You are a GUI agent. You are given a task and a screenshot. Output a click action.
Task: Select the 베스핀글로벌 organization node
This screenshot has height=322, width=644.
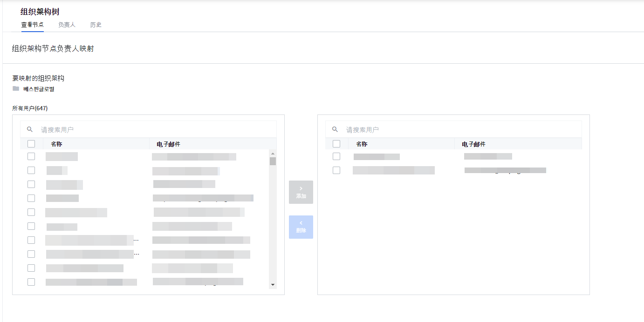[39, 89]
